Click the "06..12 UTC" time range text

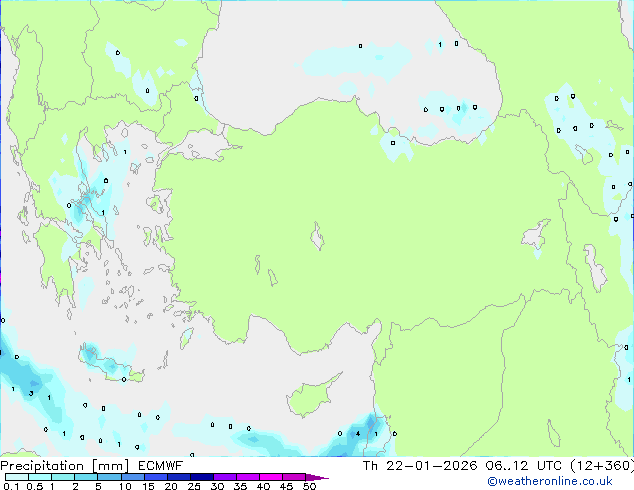524,466
